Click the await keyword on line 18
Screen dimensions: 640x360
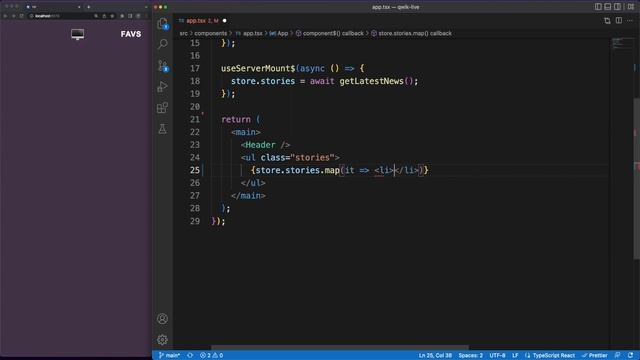click(x=322, y=81)
